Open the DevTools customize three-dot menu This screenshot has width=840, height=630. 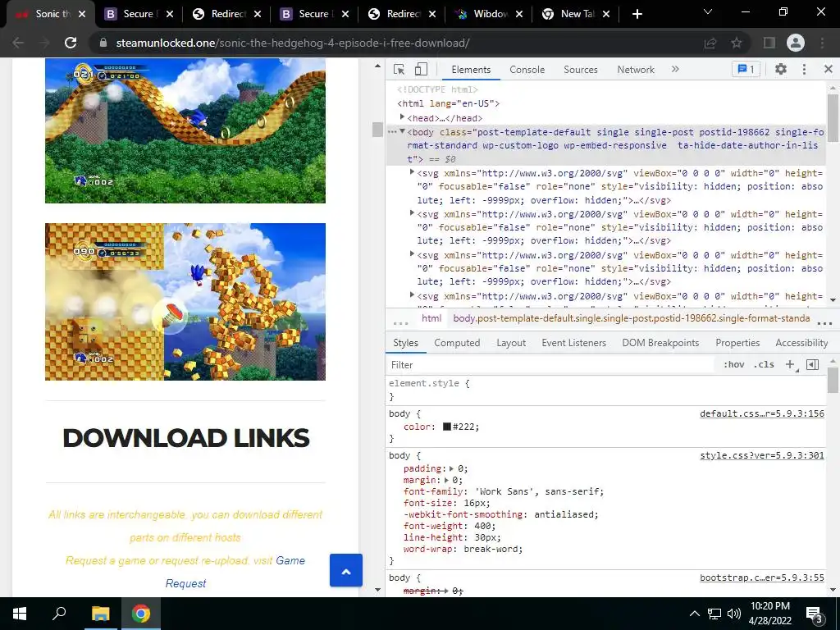coord(804,69)
